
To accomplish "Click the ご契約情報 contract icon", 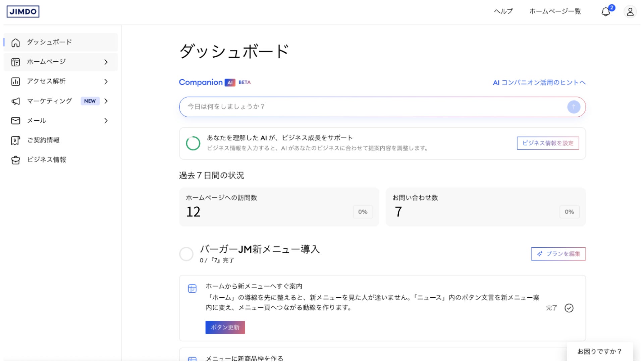I will 15,140.
